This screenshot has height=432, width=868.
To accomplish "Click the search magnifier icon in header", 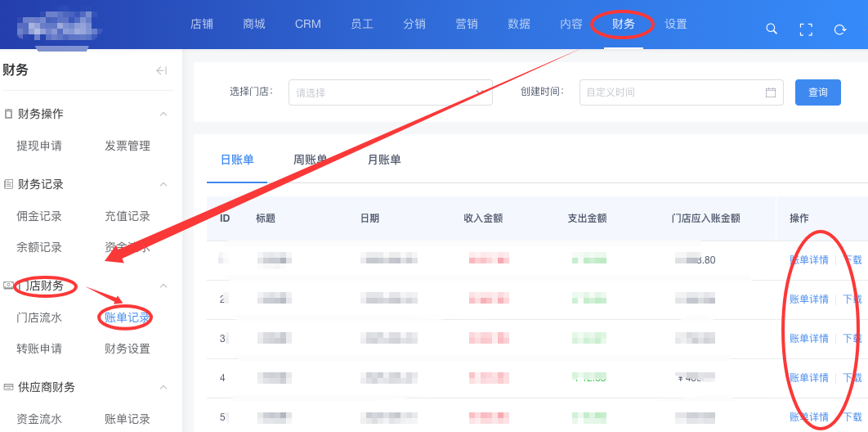I will click(771, 29).
